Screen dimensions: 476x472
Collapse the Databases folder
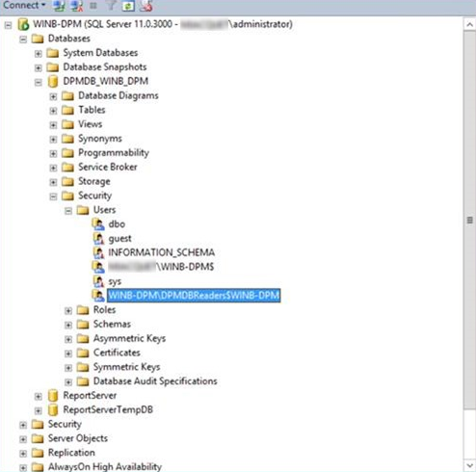coord(23,39)
